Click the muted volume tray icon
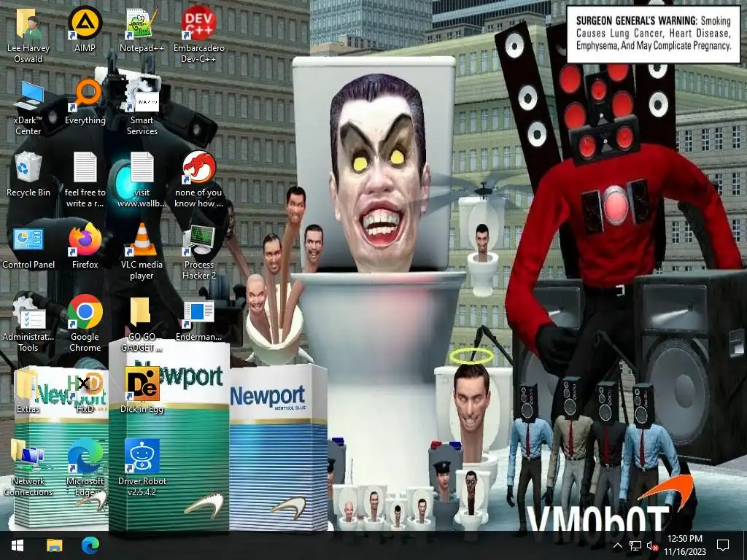Screen dimensions: 747x560 click(x=653, y=546)
